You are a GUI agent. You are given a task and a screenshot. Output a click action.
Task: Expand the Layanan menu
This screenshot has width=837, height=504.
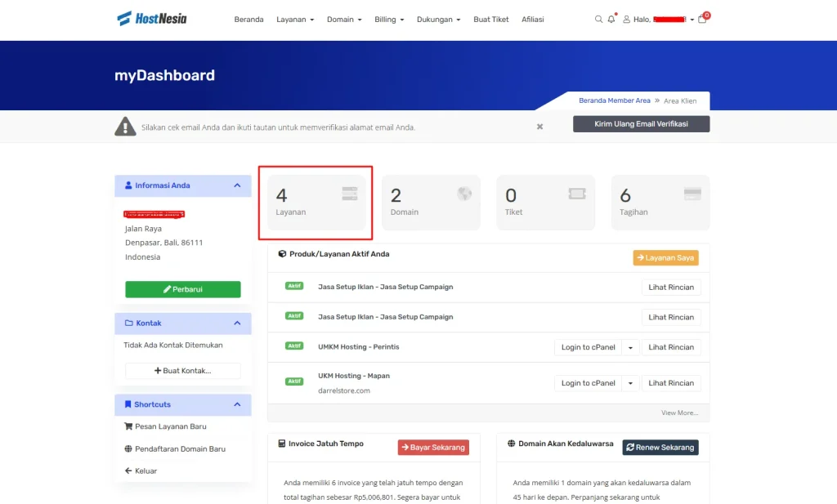click(295, 20)
